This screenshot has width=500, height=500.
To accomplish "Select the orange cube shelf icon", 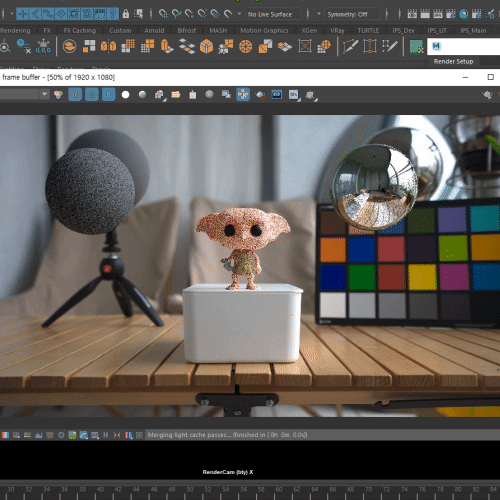I will [206, 46].
